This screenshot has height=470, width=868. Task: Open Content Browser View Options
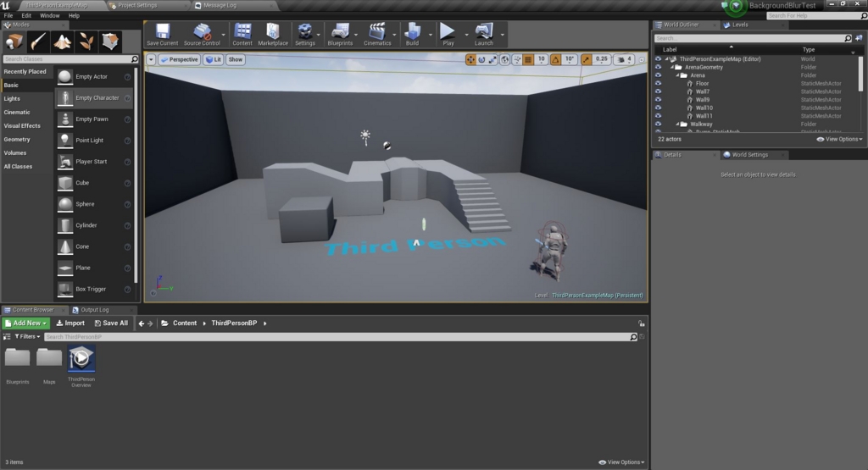pos(621,462)
